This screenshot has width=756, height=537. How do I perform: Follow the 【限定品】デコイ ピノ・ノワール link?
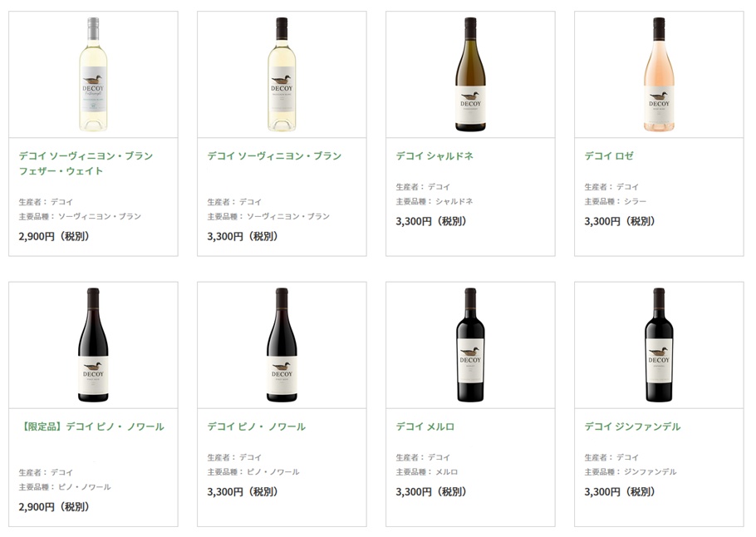91,426
